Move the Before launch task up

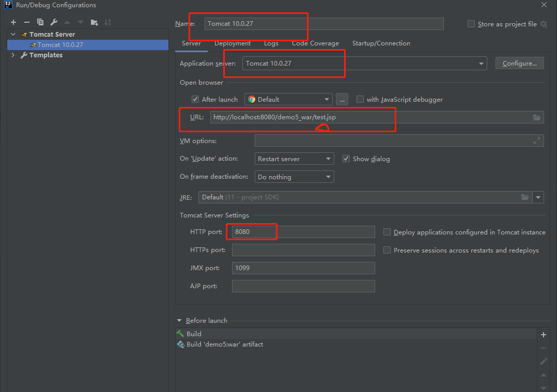point(543,375)
